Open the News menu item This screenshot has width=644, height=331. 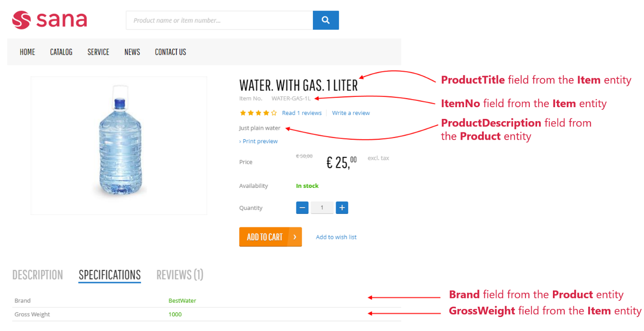(x=132, y=52)
